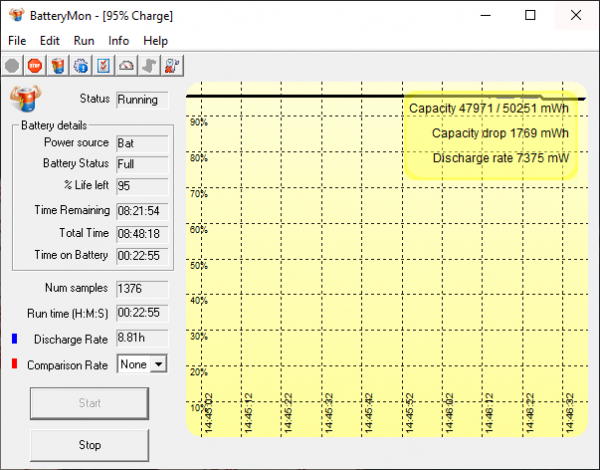This screenshot has width=600, height=470.
Task: Click the greyed-out figure toolbar icon
Action: [x=149, y=65]
